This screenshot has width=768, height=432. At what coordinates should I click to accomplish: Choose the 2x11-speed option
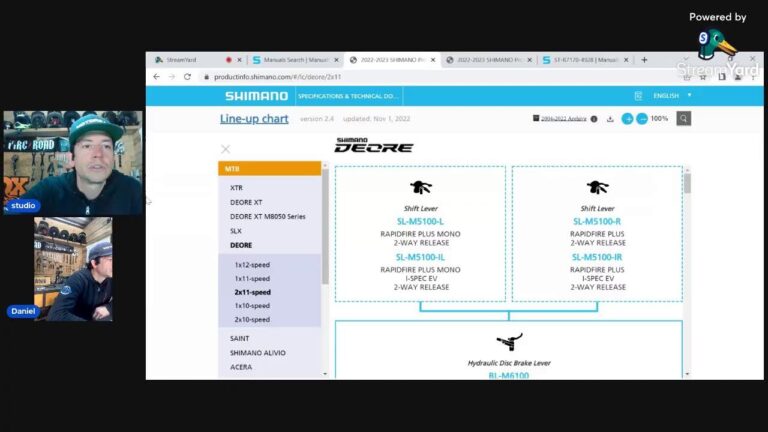252,292
